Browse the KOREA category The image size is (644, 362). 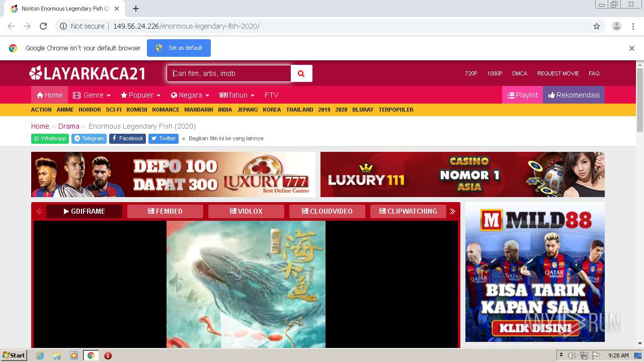[x=272, y=110]
